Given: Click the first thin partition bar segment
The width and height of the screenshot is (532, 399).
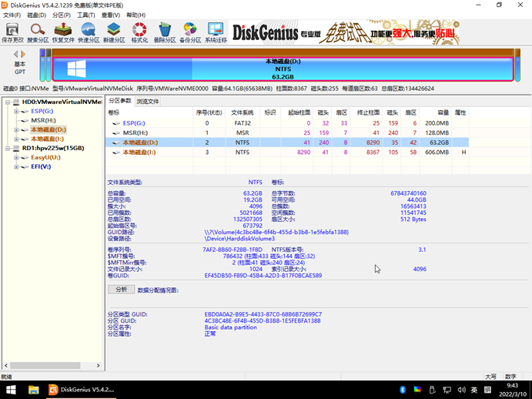Looking at the screenshot, I should pyautogui.click(x=42, y=65).
